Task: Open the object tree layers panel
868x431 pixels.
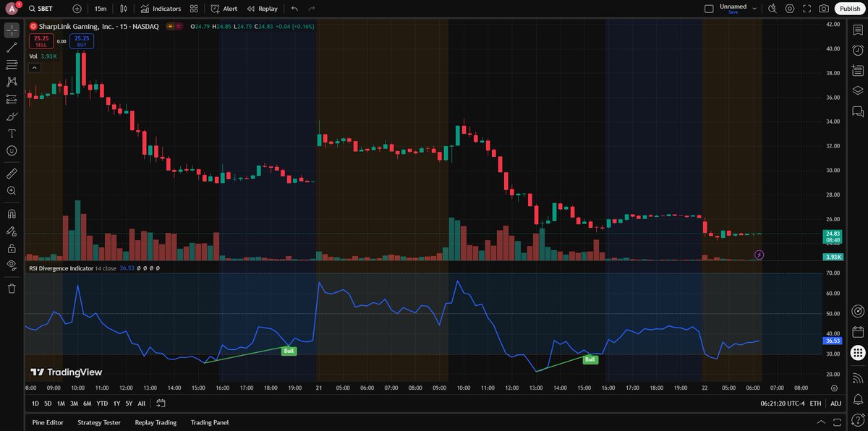Action: 858,90
